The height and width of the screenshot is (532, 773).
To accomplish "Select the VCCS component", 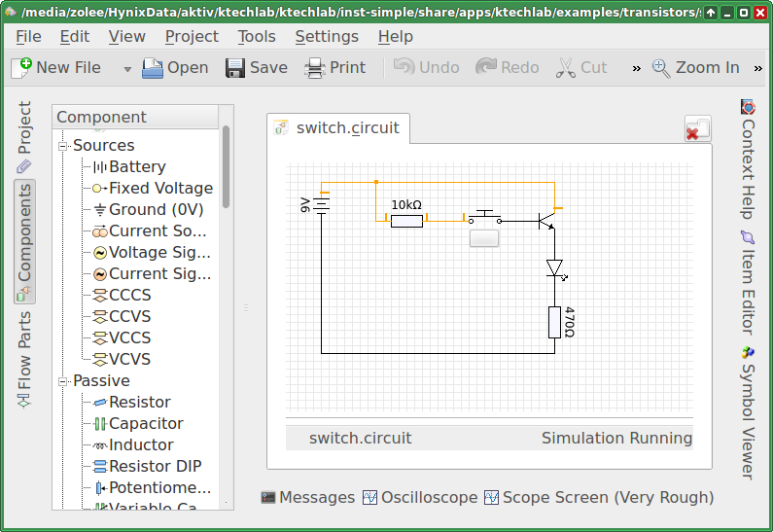I will point(122,337).
